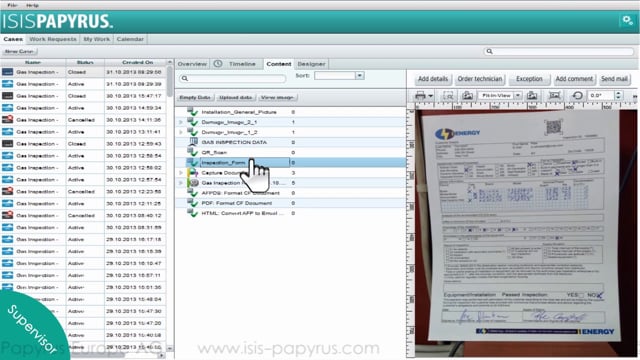This screenshot has width=640, height=360.
Task: Expand the Gas Inspection item with count 5
Action: pyautogui.click(x=181, y=183)
